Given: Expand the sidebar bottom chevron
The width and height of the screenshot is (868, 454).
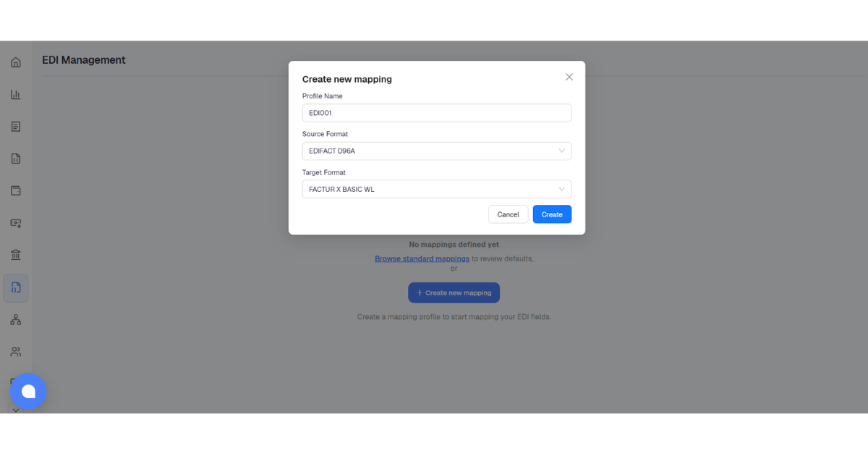Looking at the screenshot, I should 16,410.
